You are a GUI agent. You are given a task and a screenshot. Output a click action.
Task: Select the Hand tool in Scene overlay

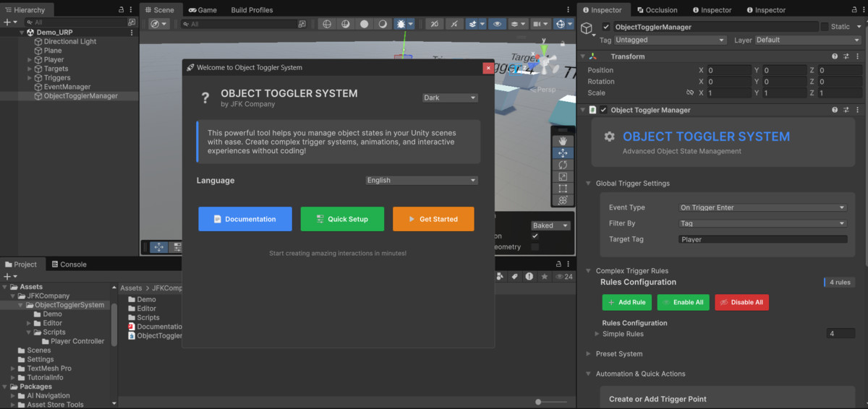pyautogui.click(x=563, y=142)
